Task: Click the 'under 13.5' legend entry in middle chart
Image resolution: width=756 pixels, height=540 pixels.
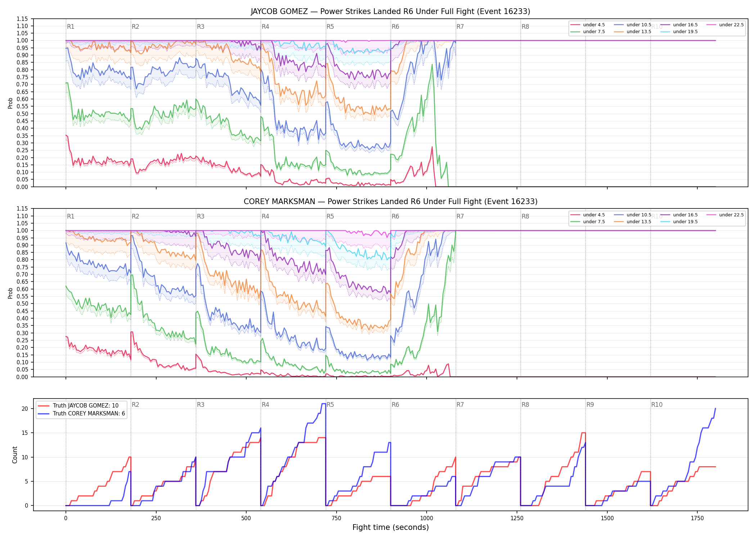Action: 633,222
